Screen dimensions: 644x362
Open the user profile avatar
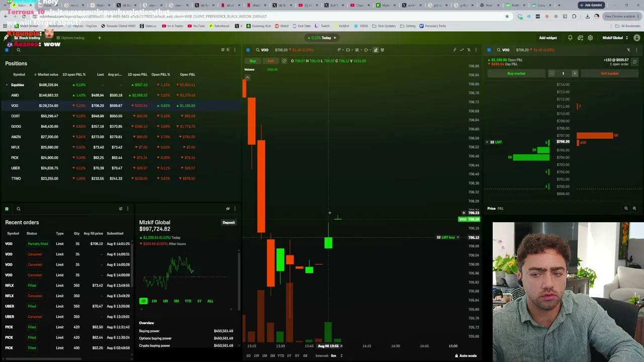pyautogui.click(x=637, y=38)
